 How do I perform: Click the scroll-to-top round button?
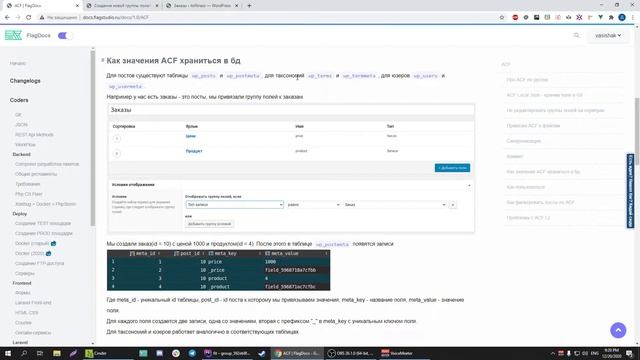click(x=618, y=330)
